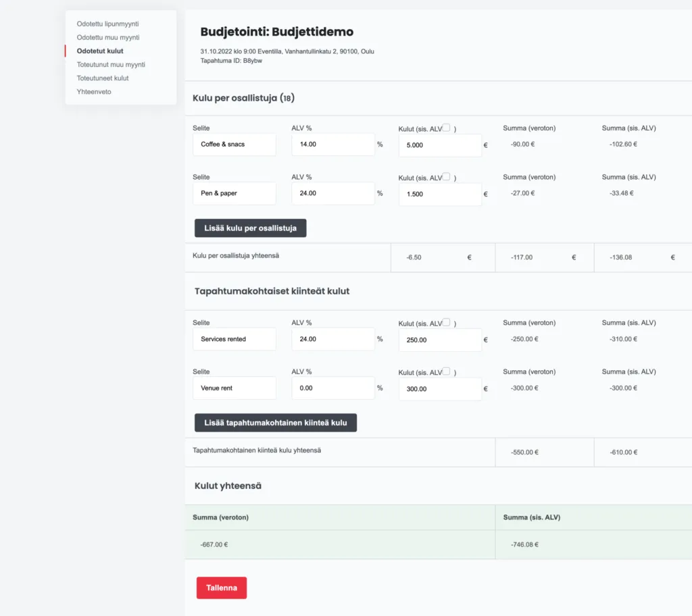This screenshot has width=692, height=616.
Task: Click the 300.00 Venue rent cost field
Action: [x=440, y=389]
